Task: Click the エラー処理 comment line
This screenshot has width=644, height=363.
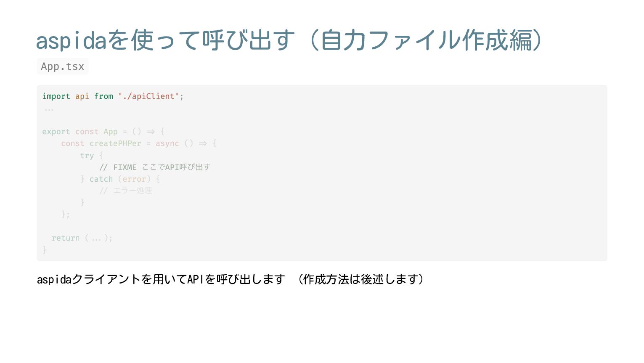Action: coord(126,191)
